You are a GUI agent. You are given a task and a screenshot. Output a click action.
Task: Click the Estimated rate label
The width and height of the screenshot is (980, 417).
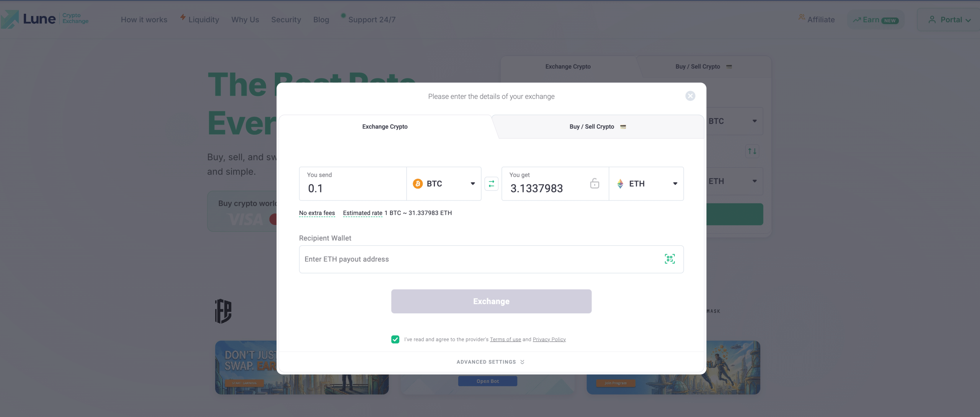pyautogui.click(x=363, y=213)
